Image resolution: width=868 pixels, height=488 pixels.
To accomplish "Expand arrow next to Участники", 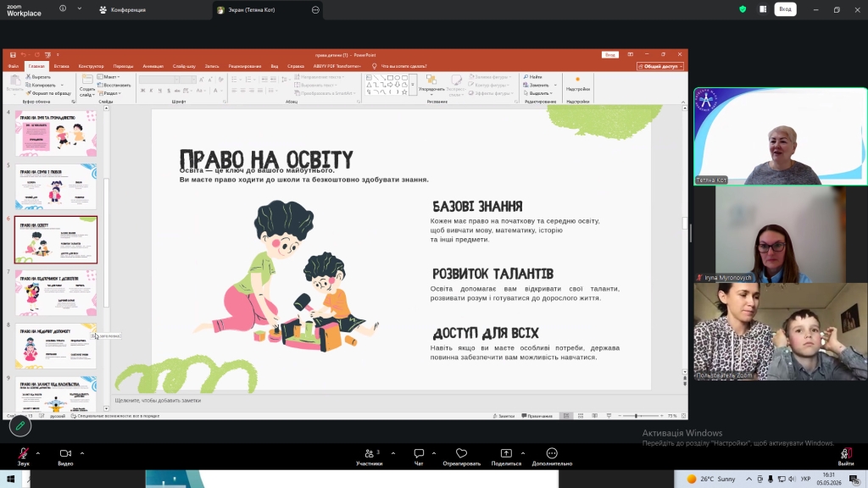I will point(393,453).
